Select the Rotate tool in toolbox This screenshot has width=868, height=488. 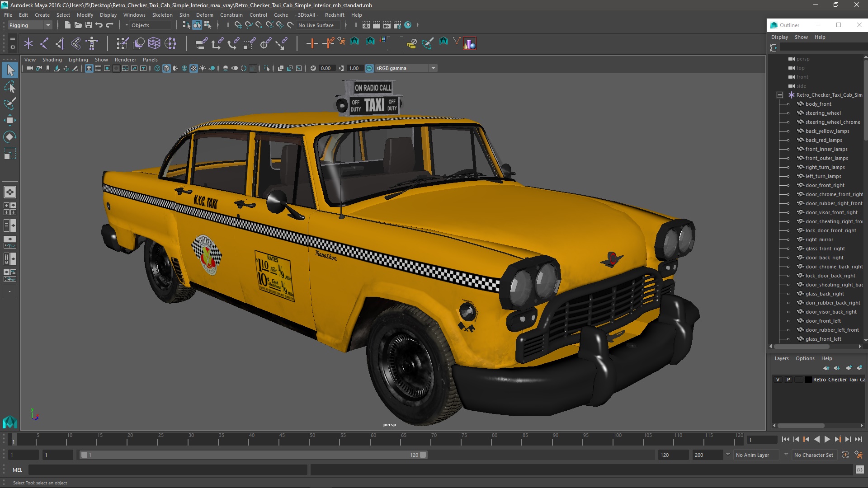[9, 136]
